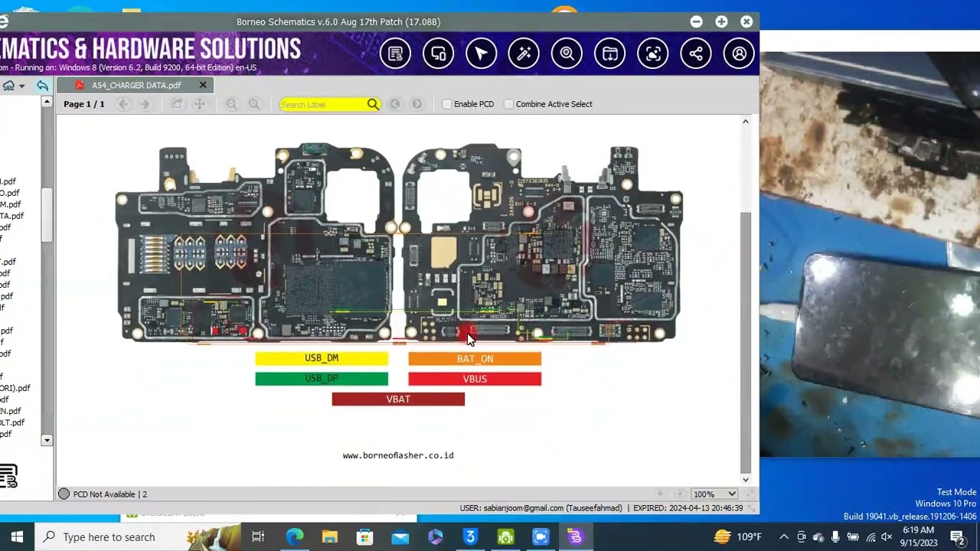Open the 109°F weather widget

point(738,537)
